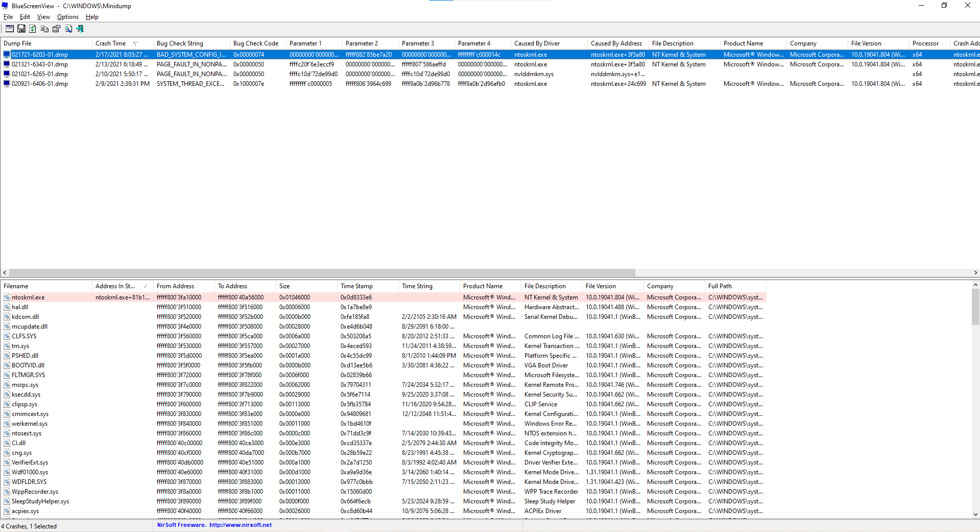This screenshot has width=980, height=532.
Task: Click the Refresh toolbar icon
Action: point(33,29)
